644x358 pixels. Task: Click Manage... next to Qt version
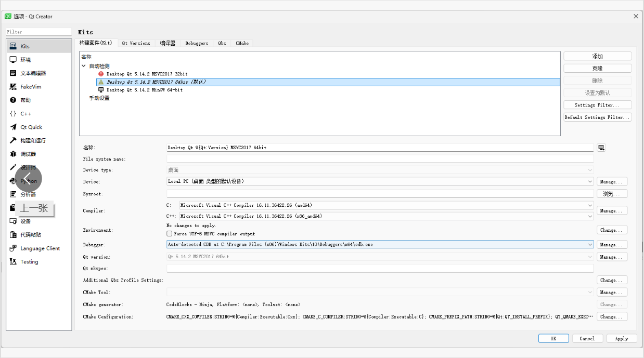[612, 257]
